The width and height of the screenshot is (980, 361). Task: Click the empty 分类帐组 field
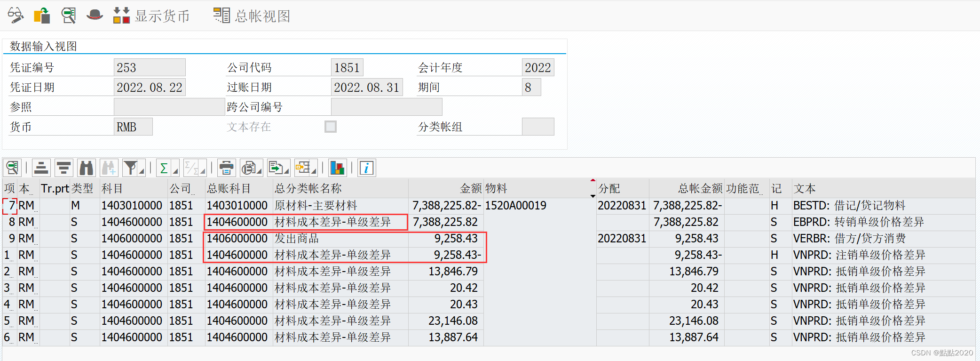coord(538,127)
